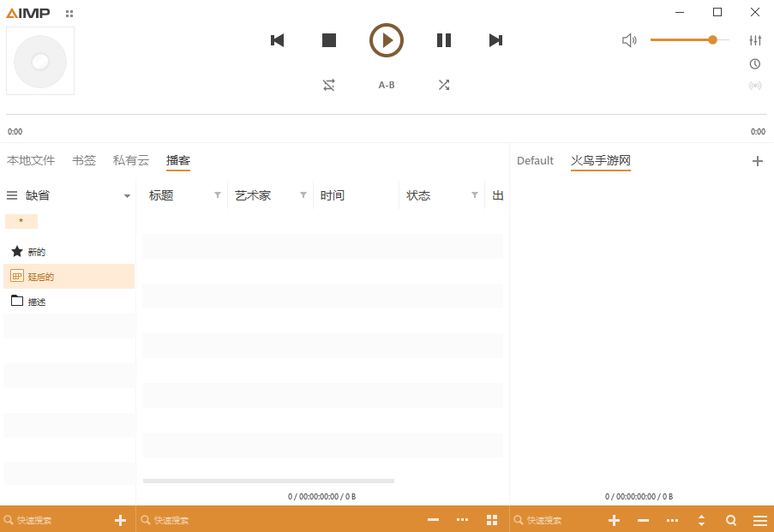Select the 描述 folder item
Screen dimensions: 774x532
69,301
